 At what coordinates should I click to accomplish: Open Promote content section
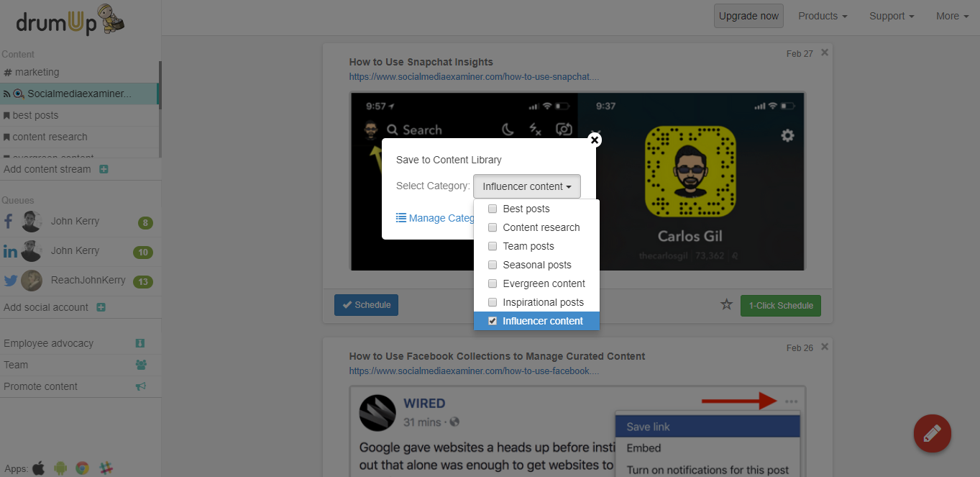pos(79,386)
